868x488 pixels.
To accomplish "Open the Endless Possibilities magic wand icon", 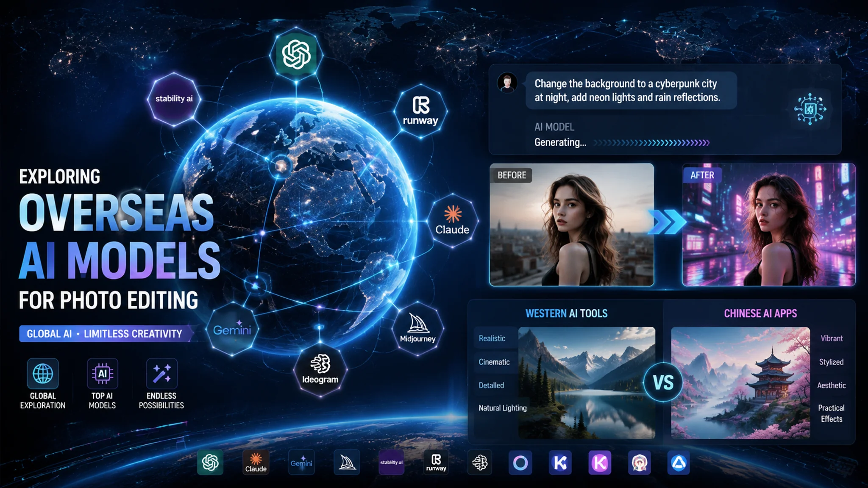I will [x=161, y=374].
